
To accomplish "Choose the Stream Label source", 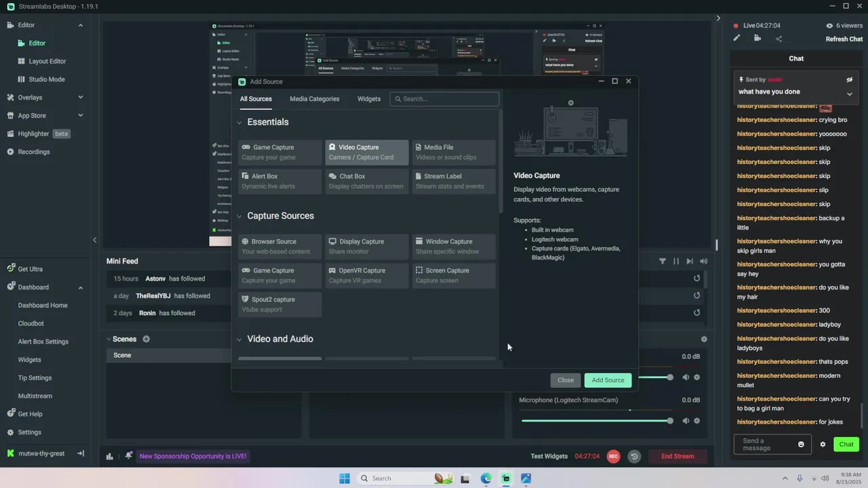I will coord(454,182).
